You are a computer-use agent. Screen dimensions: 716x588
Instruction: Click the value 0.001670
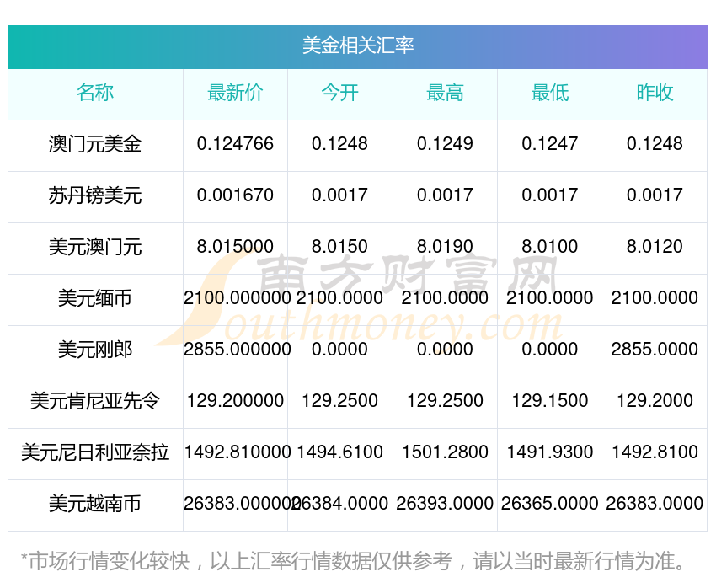coord(235,195)
